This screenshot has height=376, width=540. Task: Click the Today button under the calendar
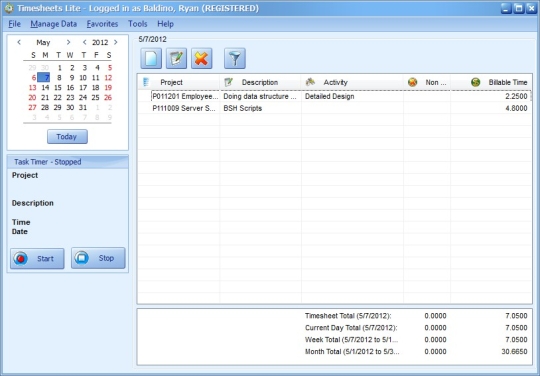coord(67,137)
